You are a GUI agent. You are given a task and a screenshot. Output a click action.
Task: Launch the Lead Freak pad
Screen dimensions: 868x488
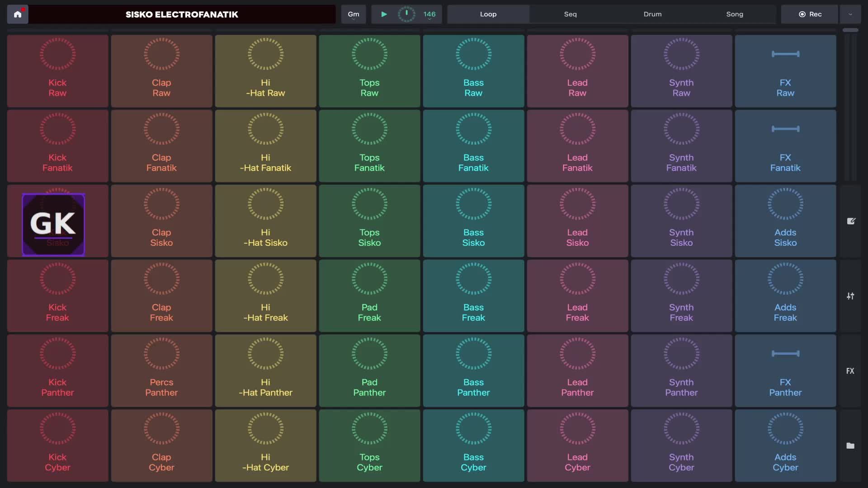[x=578, y=296]
